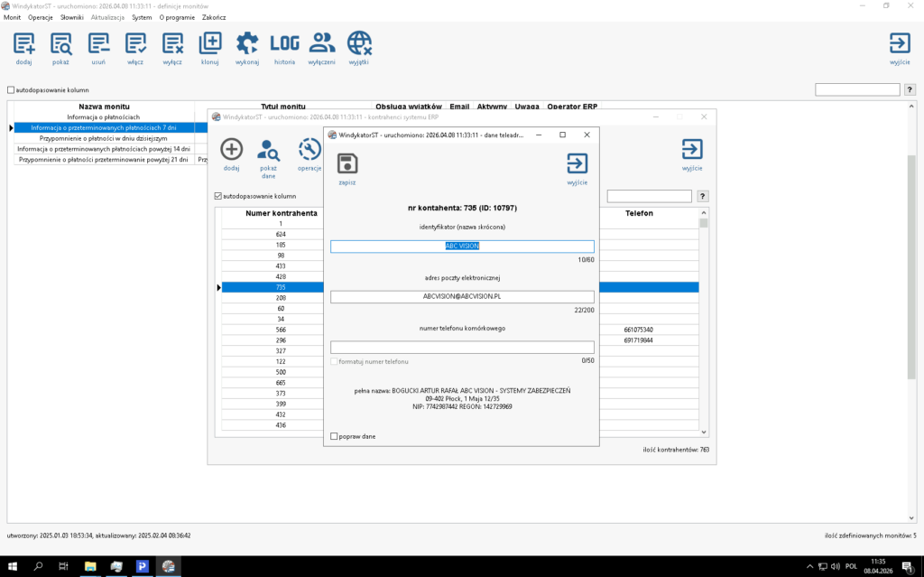Click the numer telefonu komórkowego field
The width and height of the screenshot is (924, 577).
(462, 347)
